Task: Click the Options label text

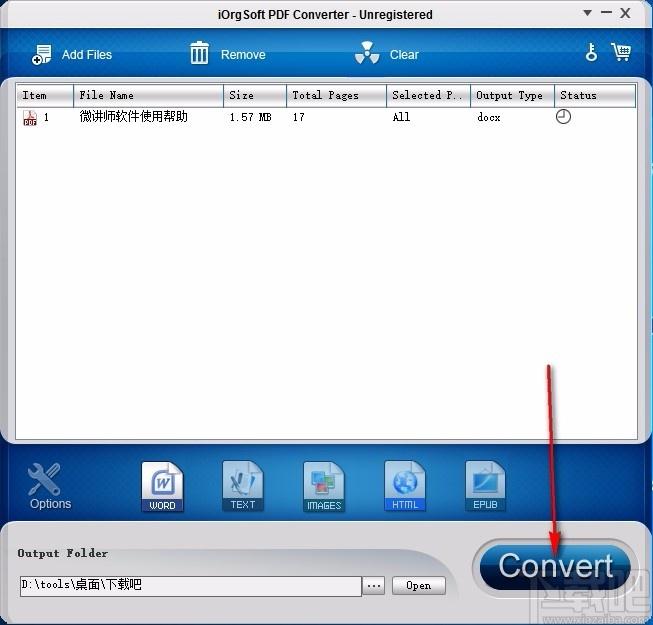Action: click(50, 503)
